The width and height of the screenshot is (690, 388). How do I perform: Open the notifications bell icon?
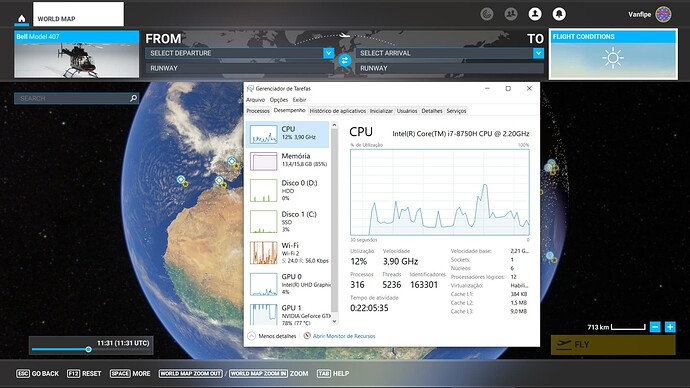(559, 14)
